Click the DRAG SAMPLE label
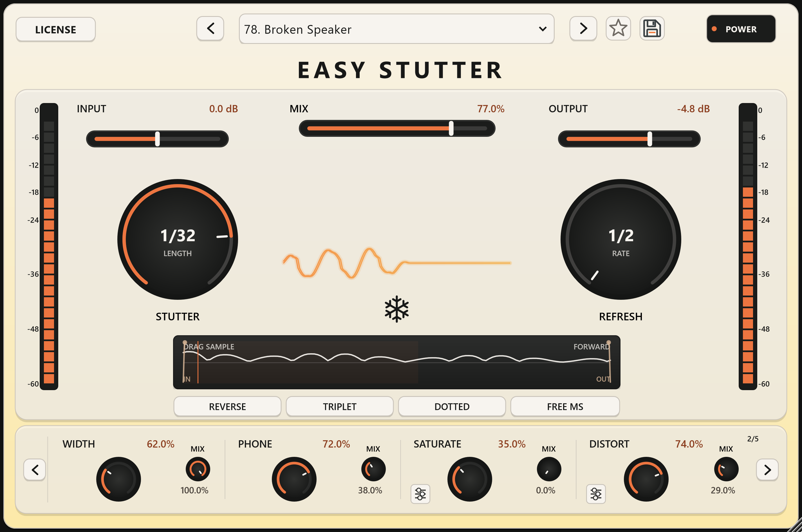 click(209, 347)
